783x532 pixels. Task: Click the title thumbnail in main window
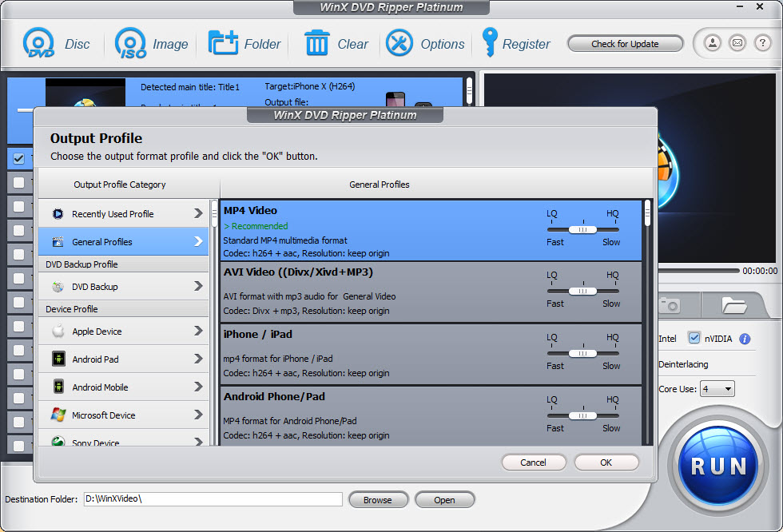pyautogui.click(x=85, y=93)
